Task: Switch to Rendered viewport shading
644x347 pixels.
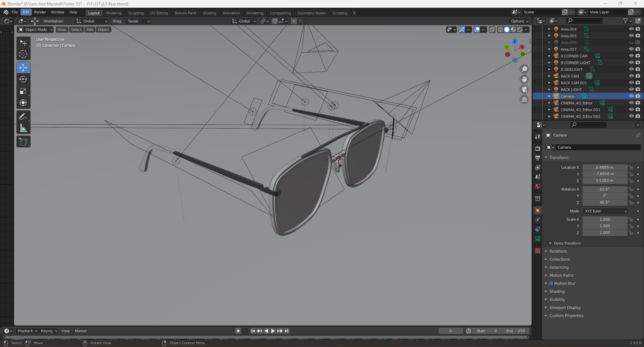Action: (520, 30)
